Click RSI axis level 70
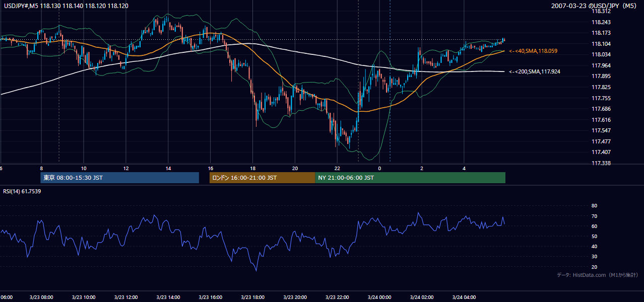This screenshot has height=302, width=644. coord(594,216)
